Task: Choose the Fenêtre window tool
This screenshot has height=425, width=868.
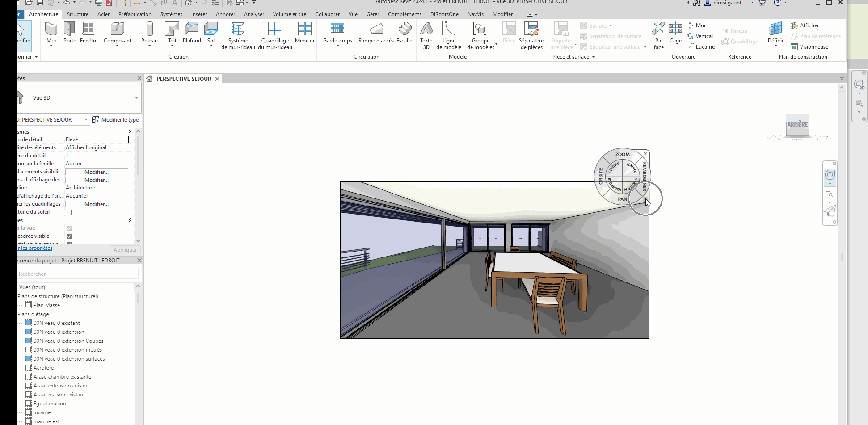Action: point(88,33)
